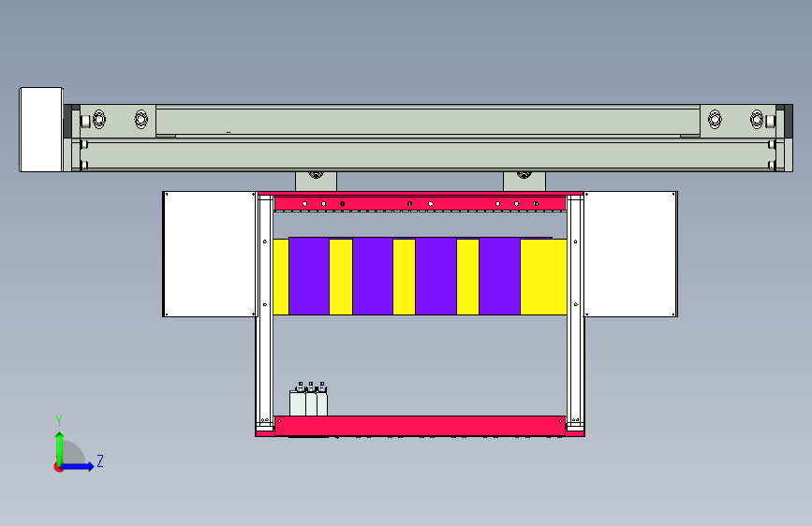Click the green Y axis arrow of the triad
The width and height of the screenshot is (812, 526).
click(x=60, y=448)
